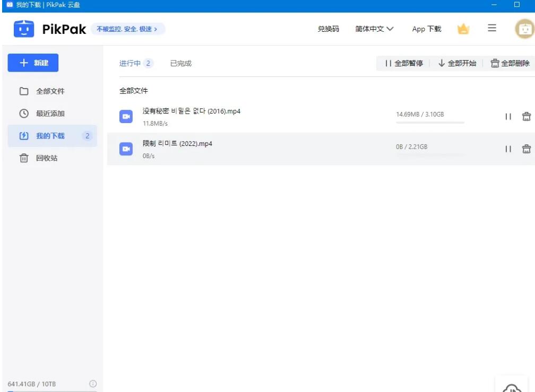Open the 兑换码 link
Image resolution: width=535 pixels, height=392 pixels.
[x=328, y=29]
